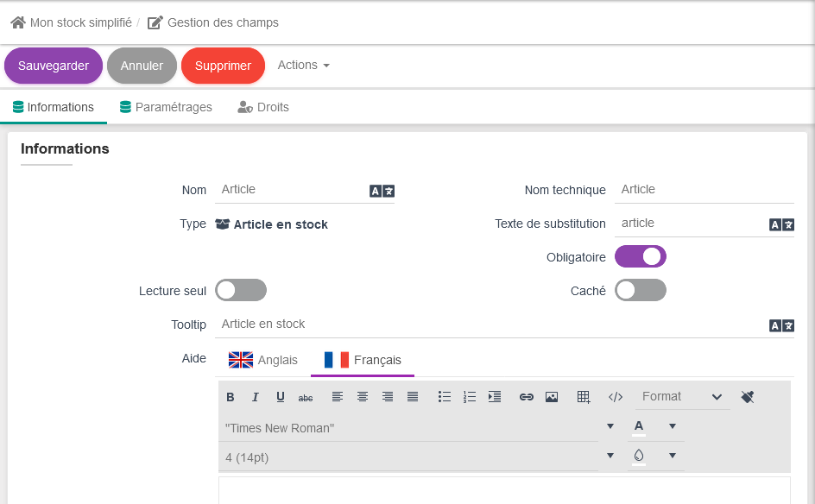
Task: Insert an image with the picture icon
Action: coord(552,397)
